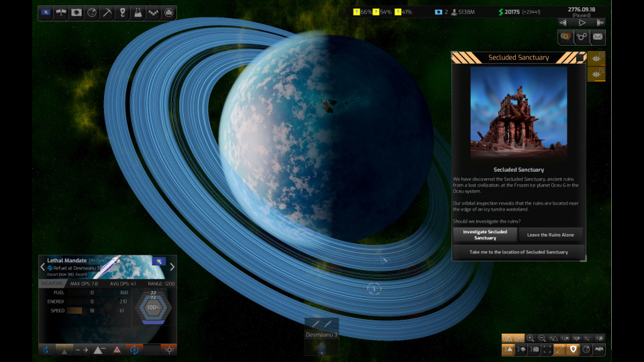
Task: Toggle the crossed-out red ship stance
Action: pyautogui.click(x=117, y=349)
